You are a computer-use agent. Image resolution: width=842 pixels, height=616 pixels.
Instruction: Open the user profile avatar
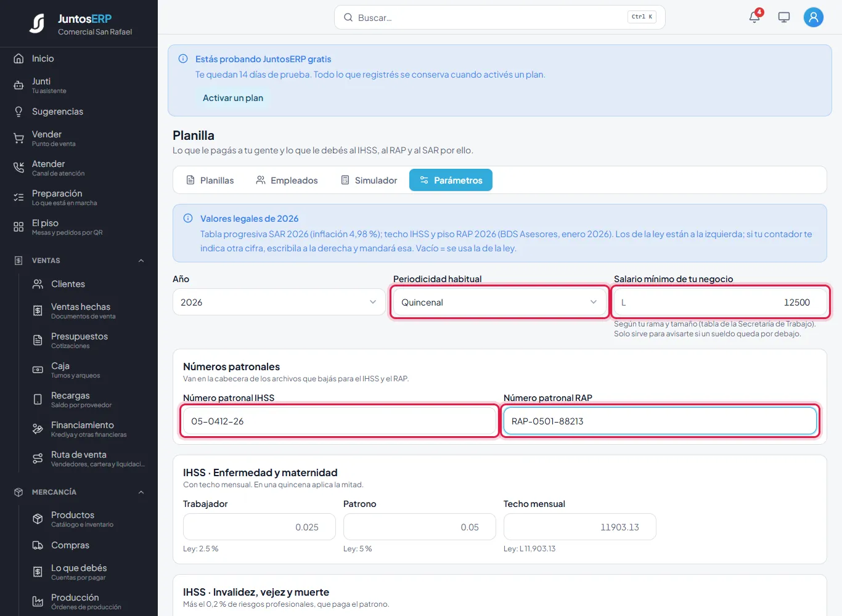pos(814,17)
